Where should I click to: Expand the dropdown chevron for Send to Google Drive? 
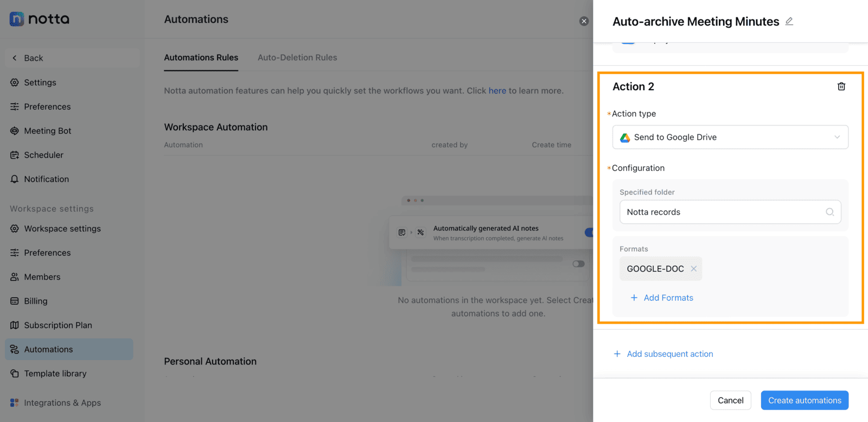837,137
